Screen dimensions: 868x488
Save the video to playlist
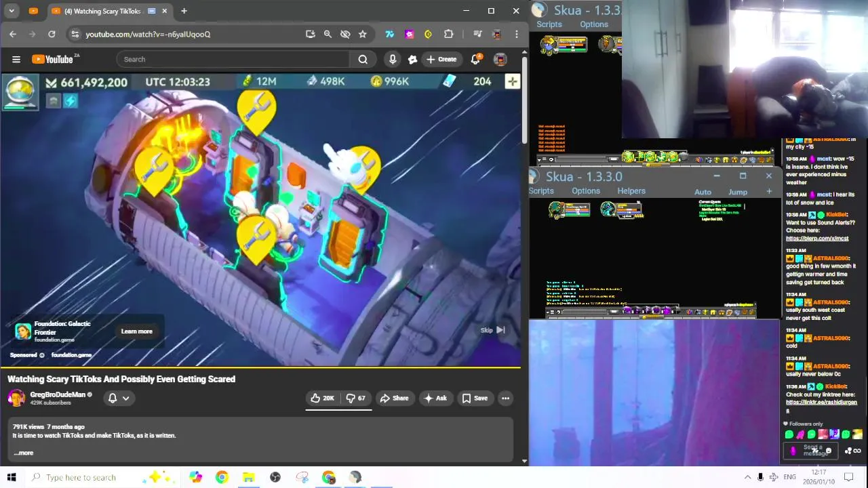(x=475, y=399)
